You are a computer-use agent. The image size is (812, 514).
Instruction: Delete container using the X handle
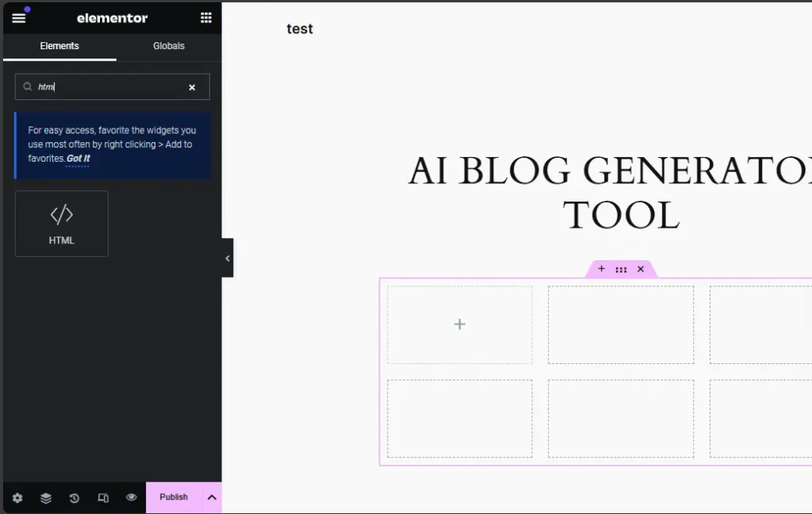click(x=641, y=269)
